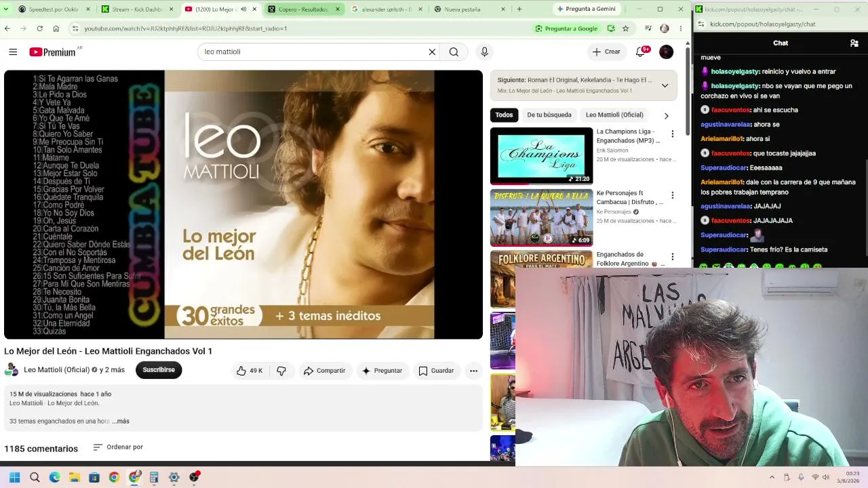868x488 pixels.
Task: Open Leo Mattioli (Oficial) channel link
Action: click(57, 370)
